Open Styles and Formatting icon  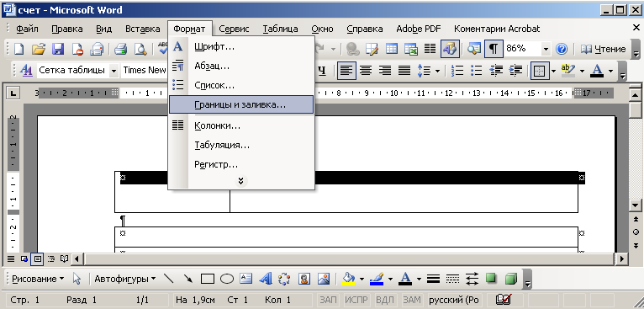pos(26,71)
